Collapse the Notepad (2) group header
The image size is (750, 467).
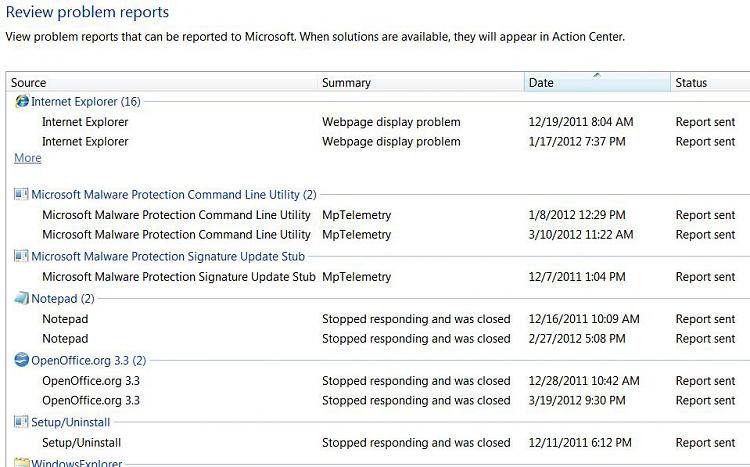point(63,299)
